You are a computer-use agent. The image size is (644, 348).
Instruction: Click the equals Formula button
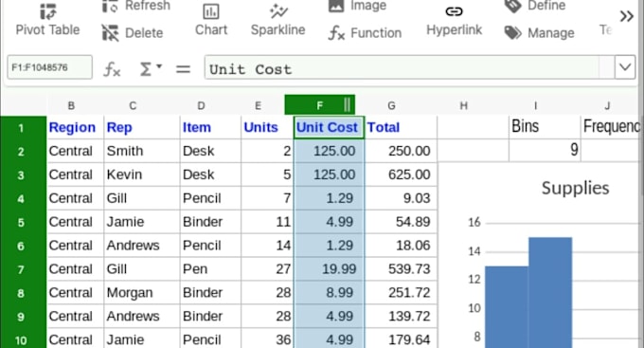(183, 68)
